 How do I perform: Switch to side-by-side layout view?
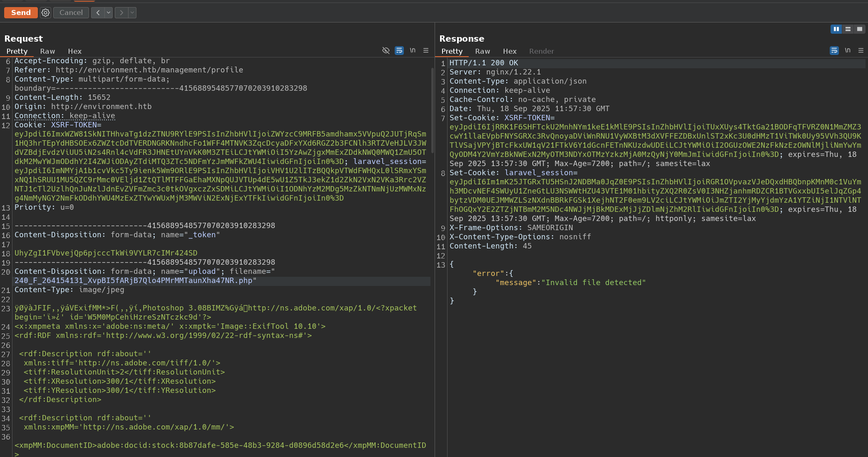836,29
